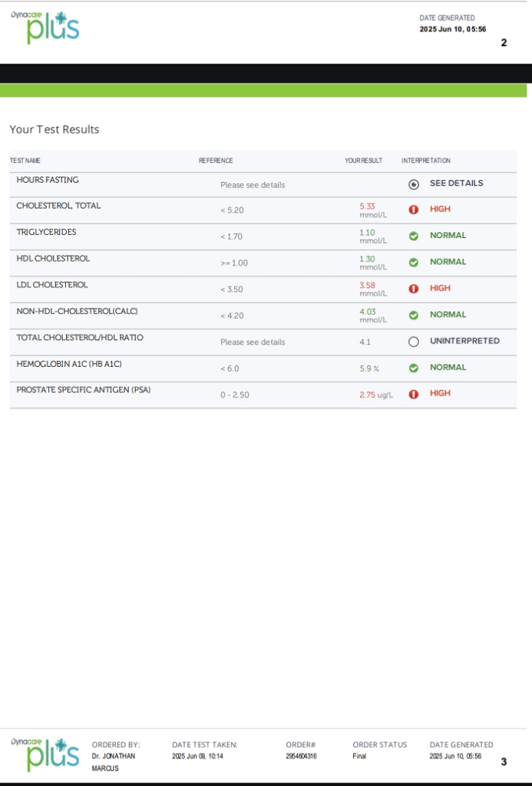532x786 pixels.
Task: Click the Dynacare Plus logo in footer
Action: 45,755
